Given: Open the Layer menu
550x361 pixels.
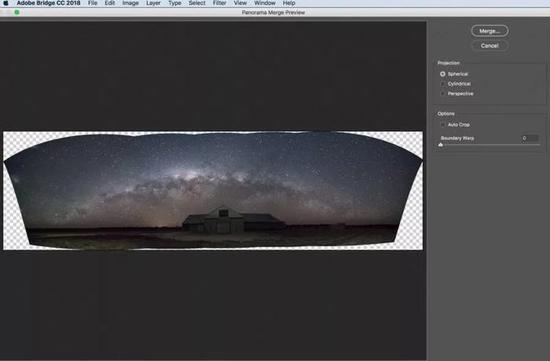Looking at the screenshot, I should point(153,3).
